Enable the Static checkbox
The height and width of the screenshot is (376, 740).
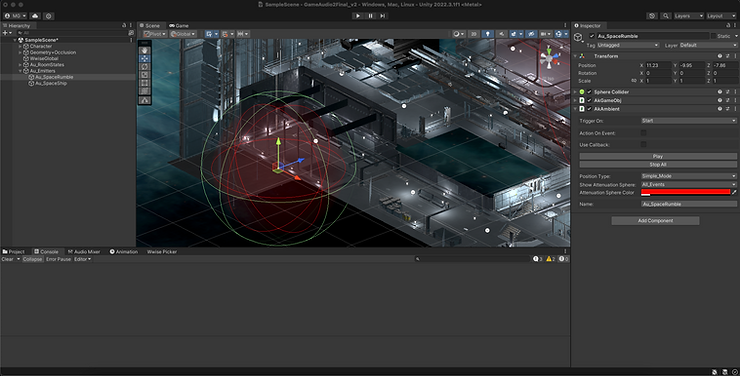(713, 36)
